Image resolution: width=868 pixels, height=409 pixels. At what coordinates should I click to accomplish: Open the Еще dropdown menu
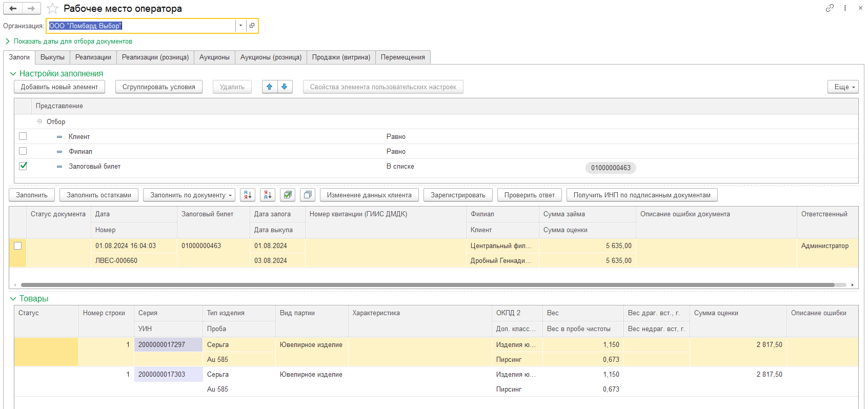point(843,87)
